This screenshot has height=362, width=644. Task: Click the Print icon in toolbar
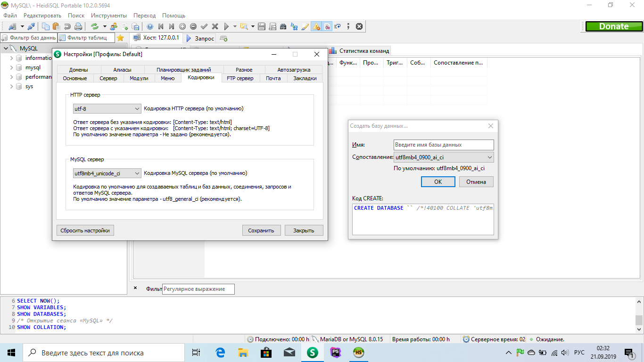point(78,26)
